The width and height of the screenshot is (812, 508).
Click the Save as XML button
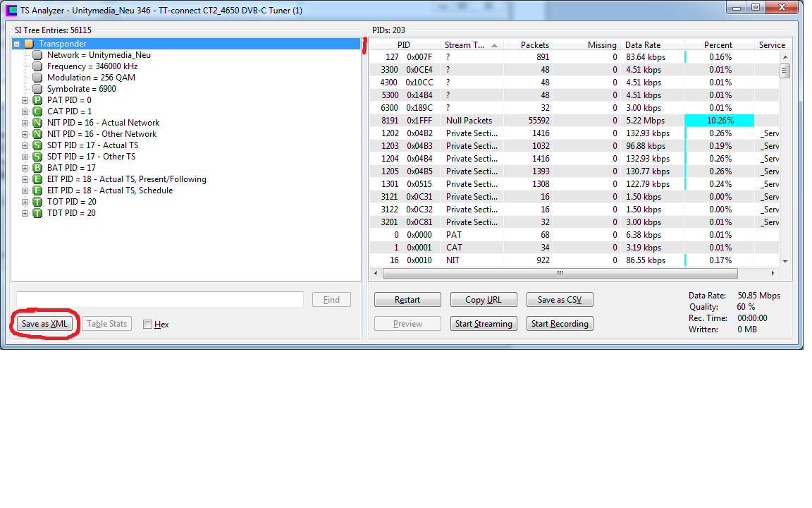pyautogui.click(x=44, y=324)
